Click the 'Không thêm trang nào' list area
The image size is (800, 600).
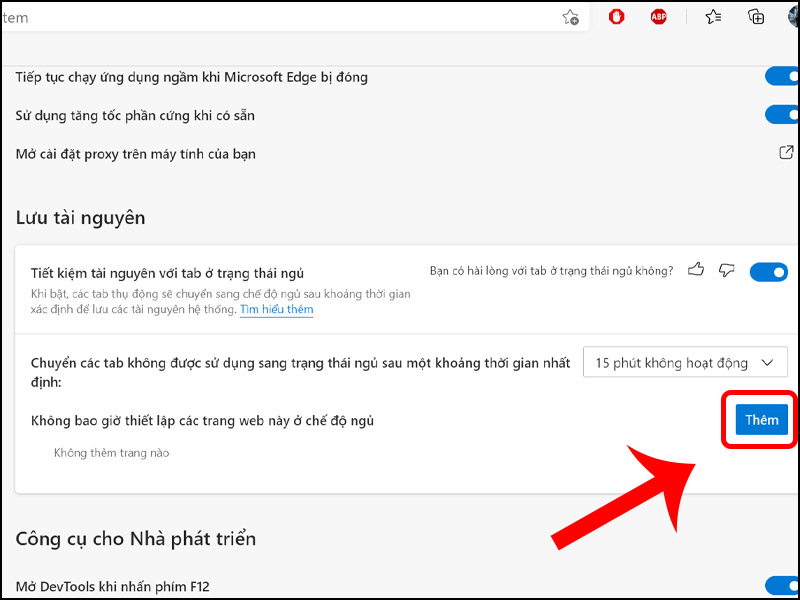[x=112, y=452]
